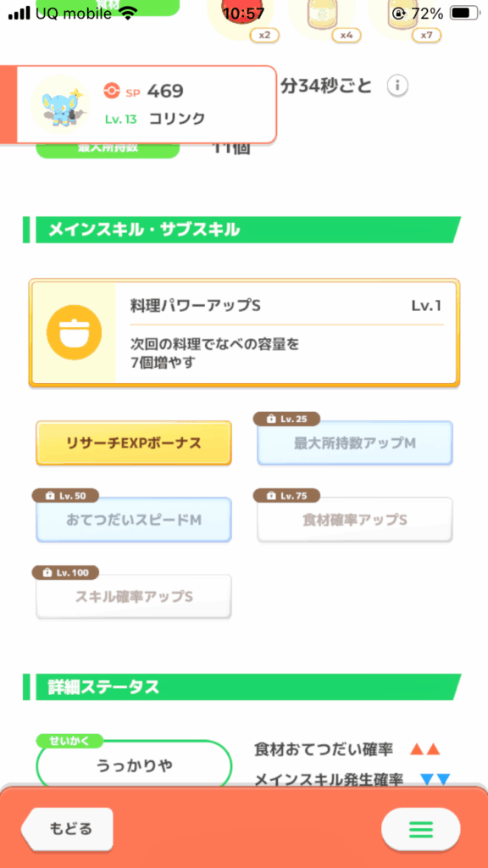This screenshot has height=868, width=488.
Task: Open the green hamburger menu button
Action: pyautogui.click(x=420, y=829)
